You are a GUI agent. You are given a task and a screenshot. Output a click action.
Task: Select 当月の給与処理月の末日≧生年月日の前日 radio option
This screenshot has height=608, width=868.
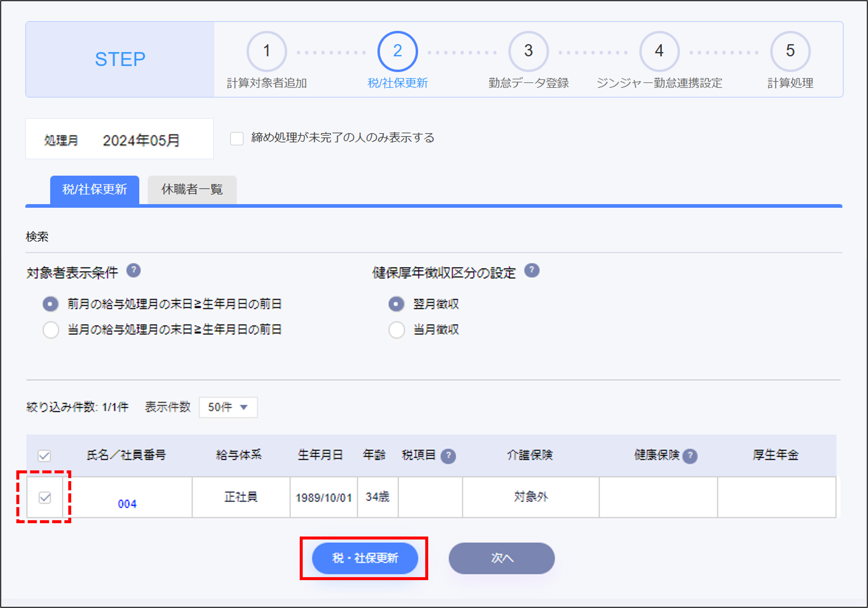(51, 330)
